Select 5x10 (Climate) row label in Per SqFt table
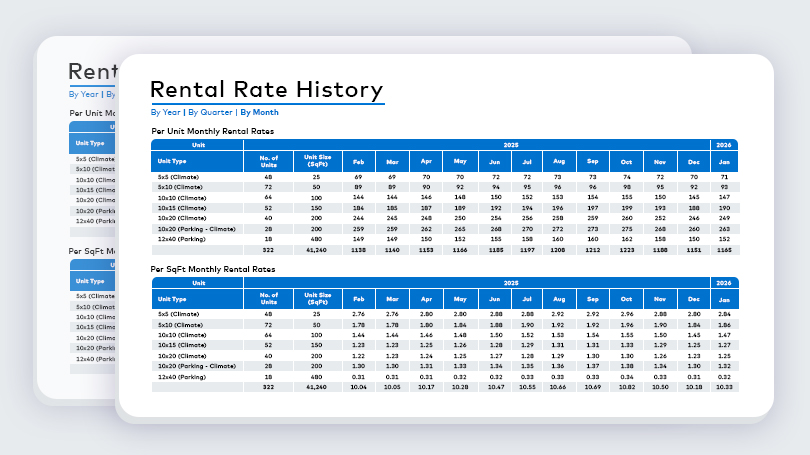 tap(180, 325)
